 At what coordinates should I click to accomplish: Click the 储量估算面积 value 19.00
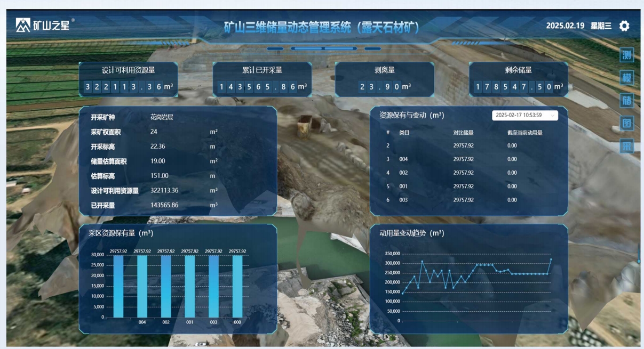[158, 161]
